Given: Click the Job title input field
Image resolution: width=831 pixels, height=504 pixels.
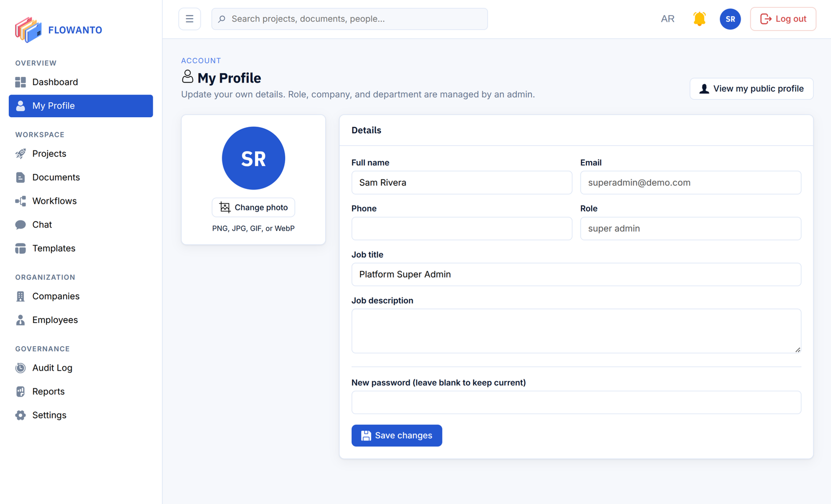Looking at the screenshot, I should click(x=577, y=275).
